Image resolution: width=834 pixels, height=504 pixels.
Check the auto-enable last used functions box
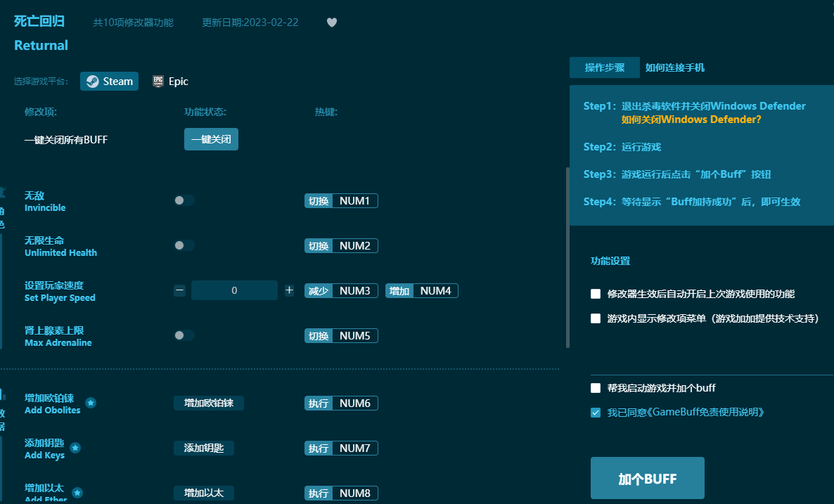point(596,294)
